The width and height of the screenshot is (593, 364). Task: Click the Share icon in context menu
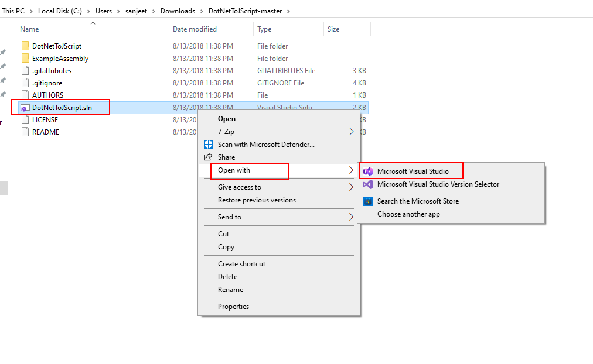[208, 157]
